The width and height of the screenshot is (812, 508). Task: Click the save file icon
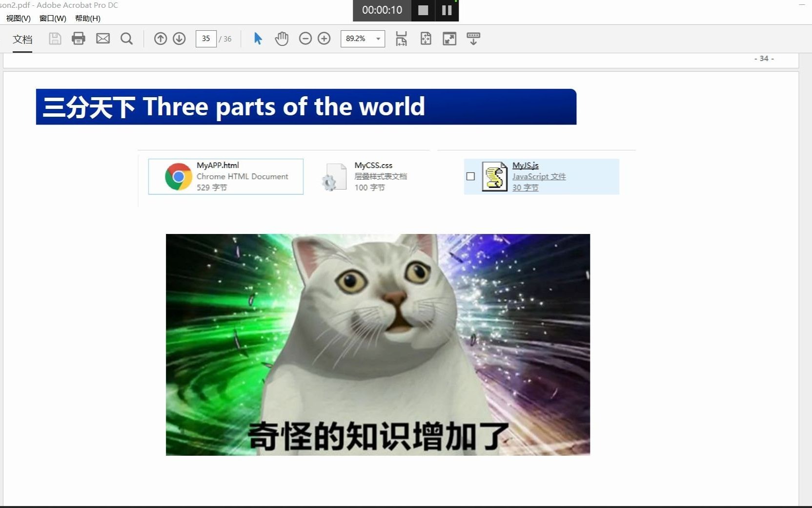55,39
